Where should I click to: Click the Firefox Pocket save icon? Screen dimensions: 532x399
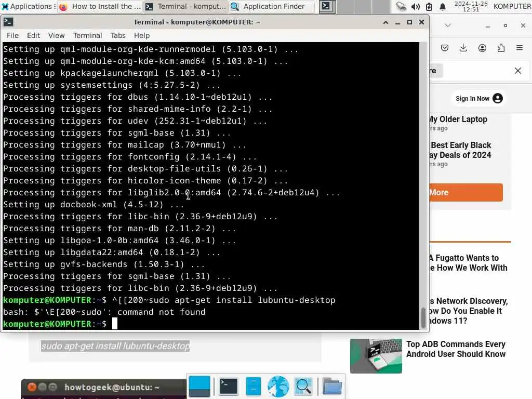(x=445, y=48)
